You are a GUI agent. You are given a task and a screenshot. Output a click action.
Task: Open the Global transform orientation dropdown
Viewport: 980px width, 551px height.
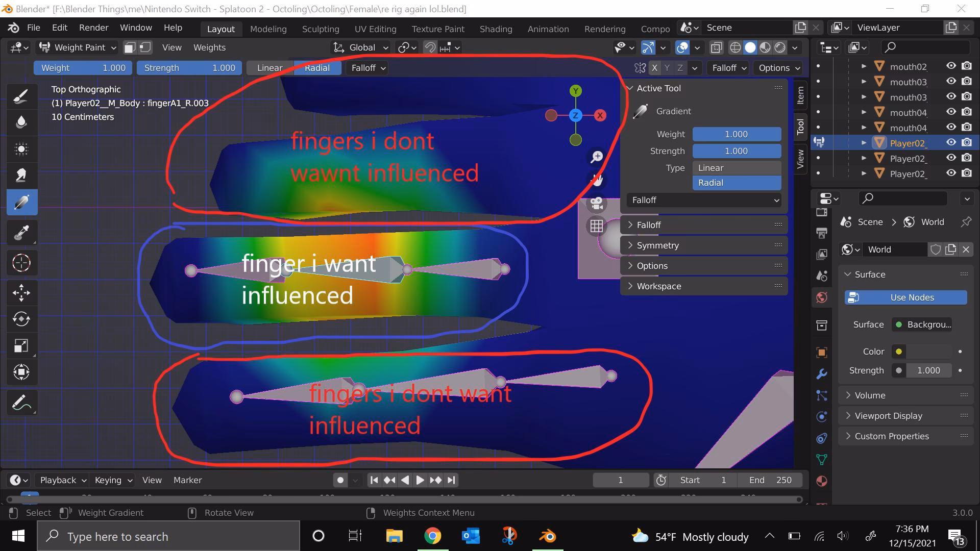click(x=361, y=47)
